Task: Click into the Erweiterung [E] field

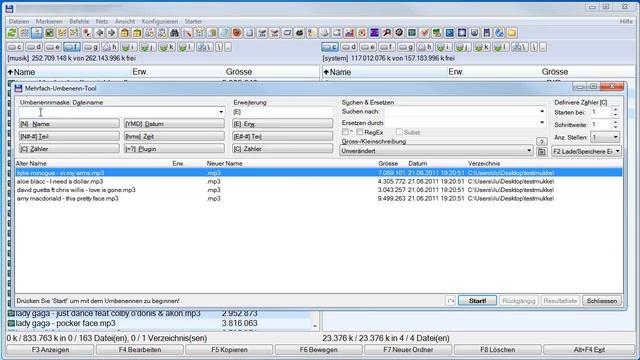Action: click(x=282, y=112)
